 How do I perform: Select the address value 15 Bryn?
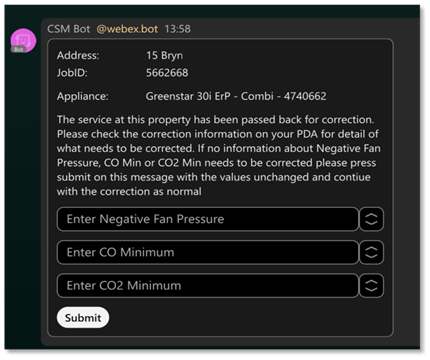point(165,55)
